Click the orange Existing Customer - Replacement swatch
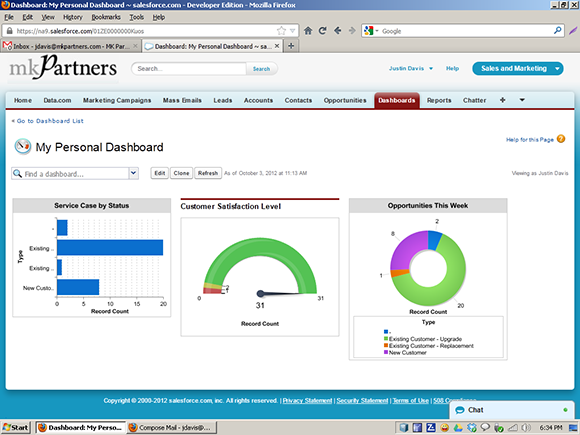580x435 pixels. pyautogui.click(x=386, y=345)
